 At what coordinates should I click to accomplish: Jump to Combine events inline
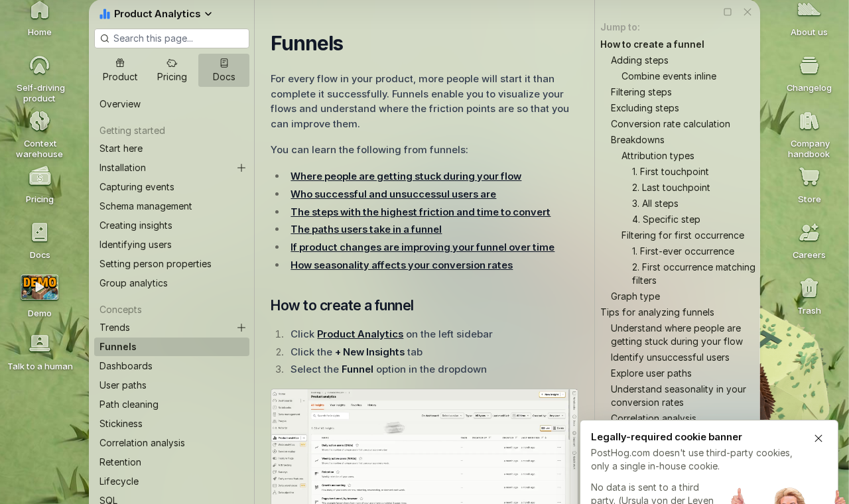click(669, 76)
